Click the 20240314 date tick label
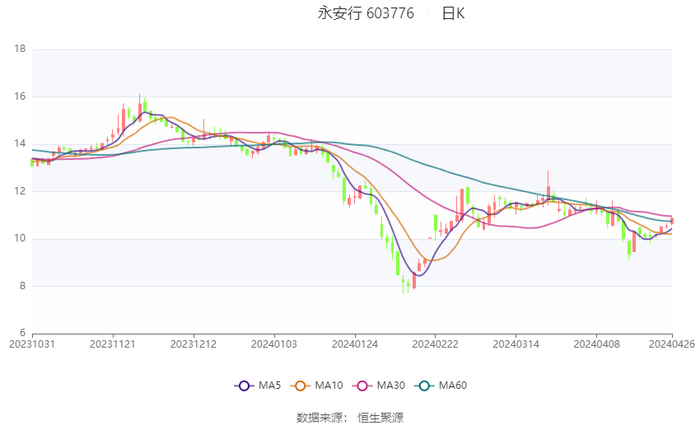The width and height of the screenshot is (700, 426). point(515,343)
